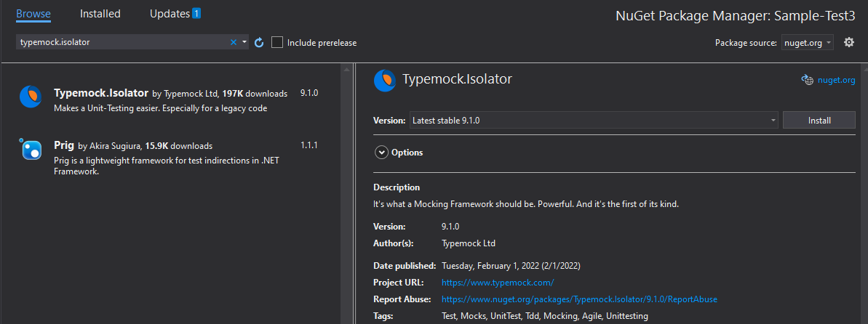Open the Package source dropdown
This screenshot has width=868, height=324.
click(x=808, y=43)
